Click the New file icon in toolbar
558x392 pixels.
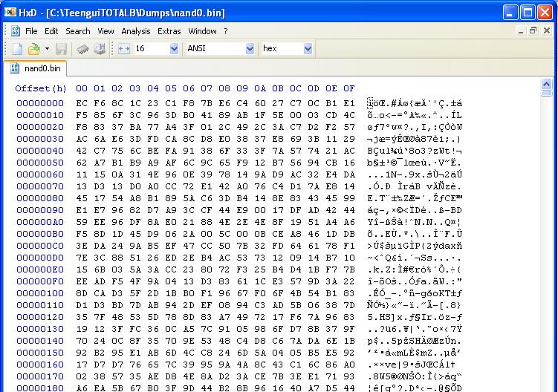coord(17,49)
